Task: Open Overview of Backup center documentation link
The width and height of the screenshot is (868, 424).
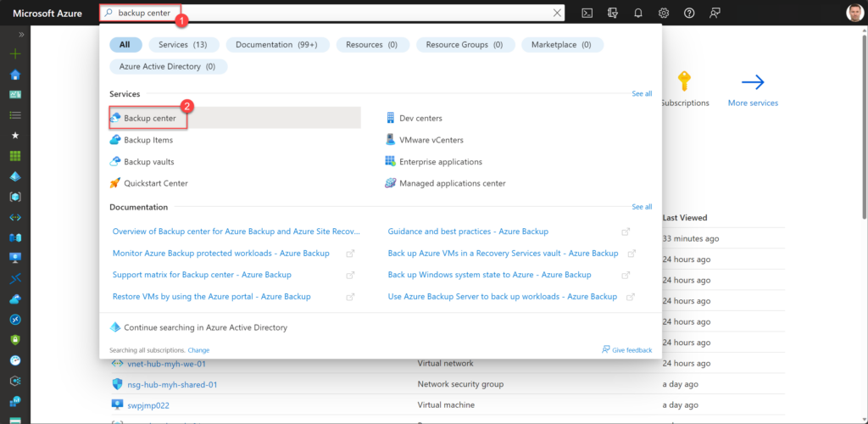Action: coord(236,232)
